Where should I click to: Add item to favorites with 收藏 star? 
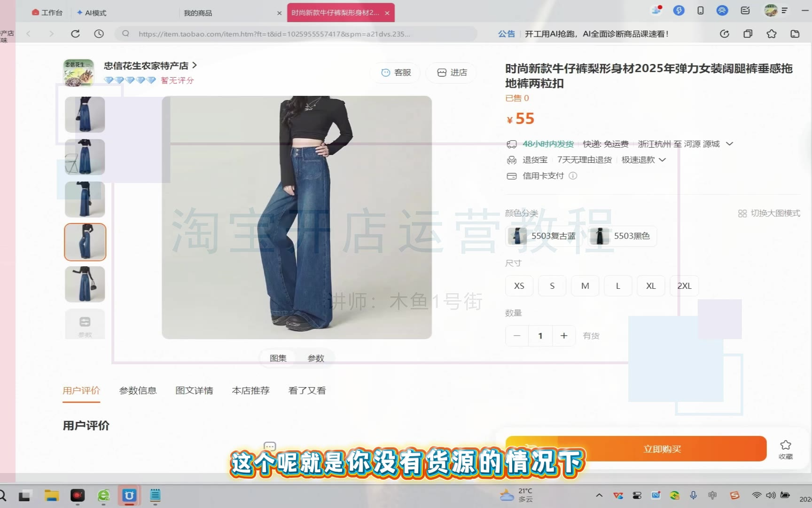[x=786, y=449]
